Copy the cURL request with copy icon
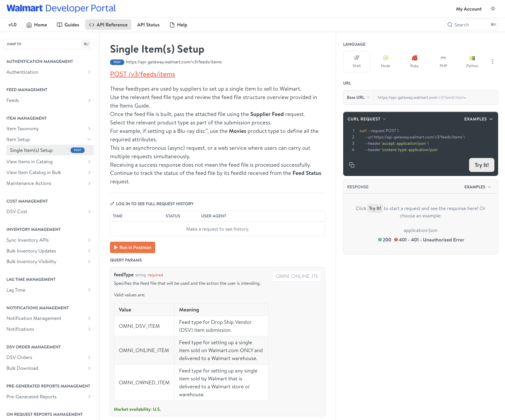505x420 pixels. (352, 165)
